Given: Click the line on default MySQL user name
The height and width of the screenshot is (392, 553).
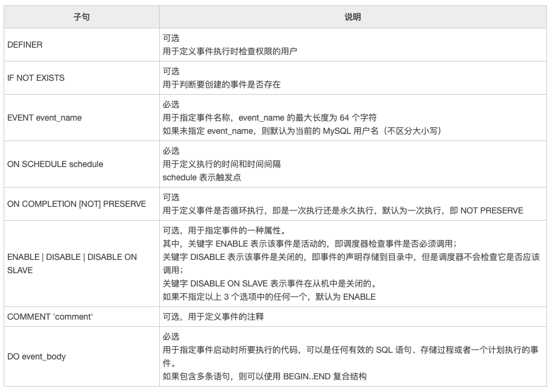Looking at the screenshot, I should pos(302,131).
